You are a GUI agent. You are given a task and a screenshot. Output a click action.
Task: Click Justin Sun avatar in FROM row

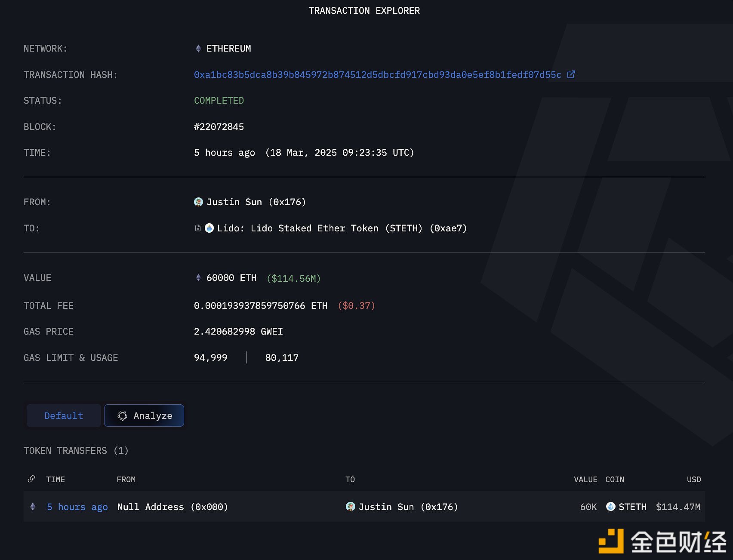(x=198, y=202)
